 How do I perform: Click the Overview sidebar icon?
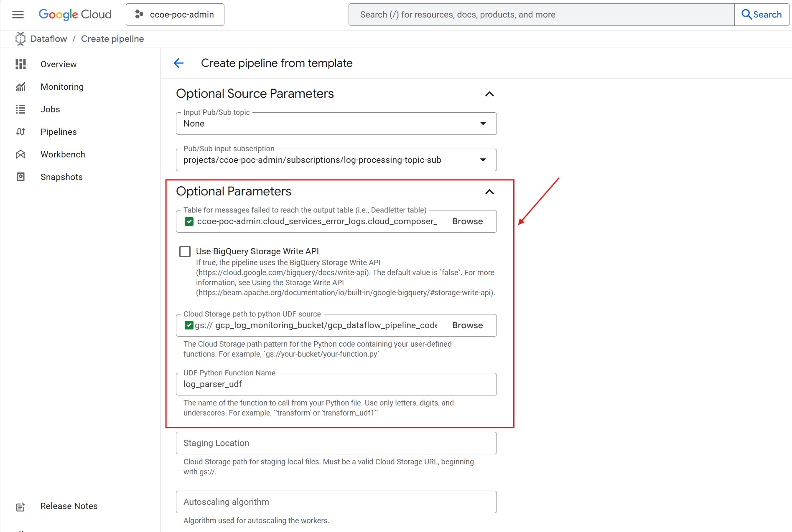pos(20,64)
